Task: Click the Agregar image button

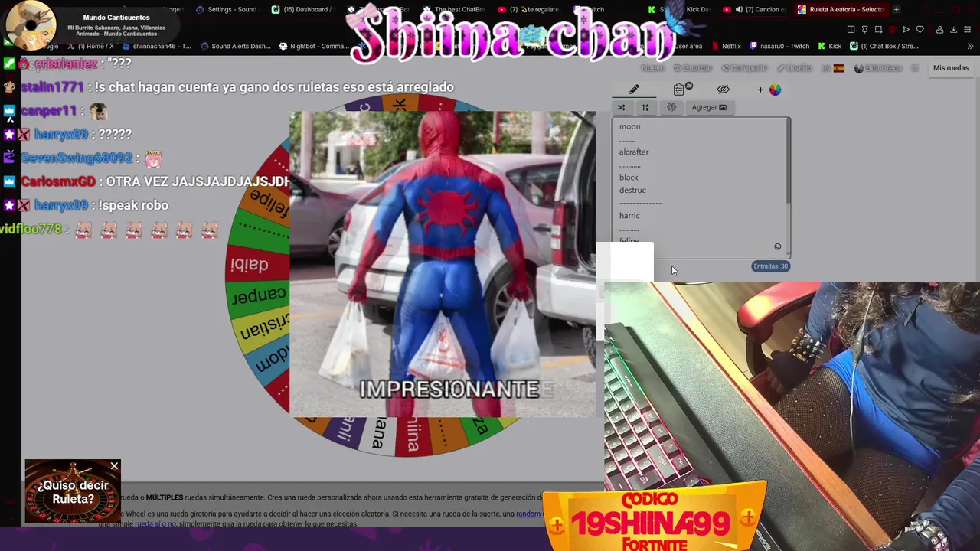Action: pos(709,107)
